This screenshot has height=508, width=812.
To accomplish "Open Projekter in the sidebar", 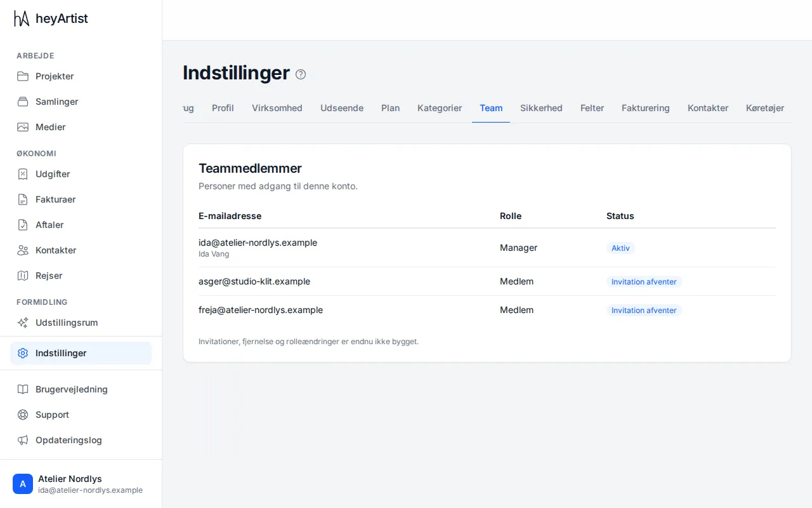I will 81,76.
